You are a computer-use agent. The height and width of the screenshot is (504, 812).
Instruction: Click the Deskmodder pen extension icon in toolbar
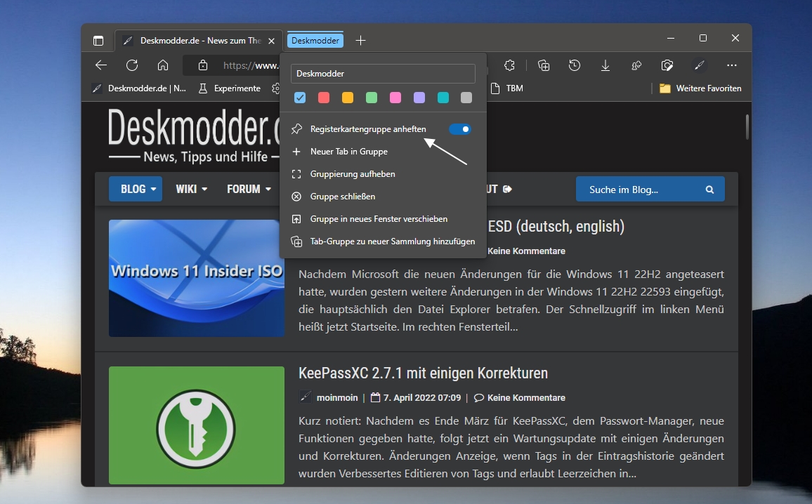coord(699,65)
